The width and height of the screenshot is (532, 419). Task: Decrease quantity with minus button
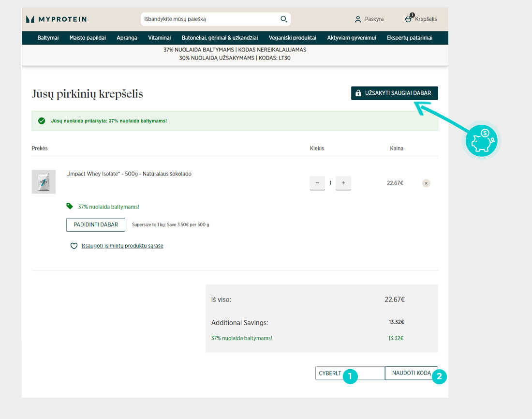tap(317, 183)
